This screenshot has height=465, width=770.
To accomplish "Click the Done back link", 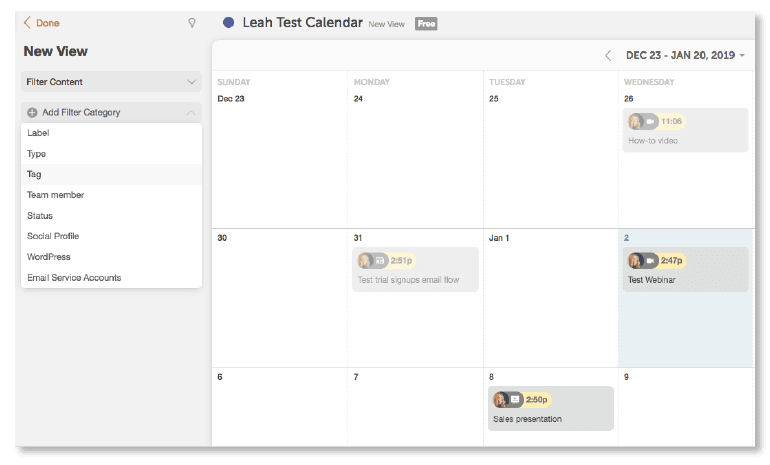I will pos(41,22).
